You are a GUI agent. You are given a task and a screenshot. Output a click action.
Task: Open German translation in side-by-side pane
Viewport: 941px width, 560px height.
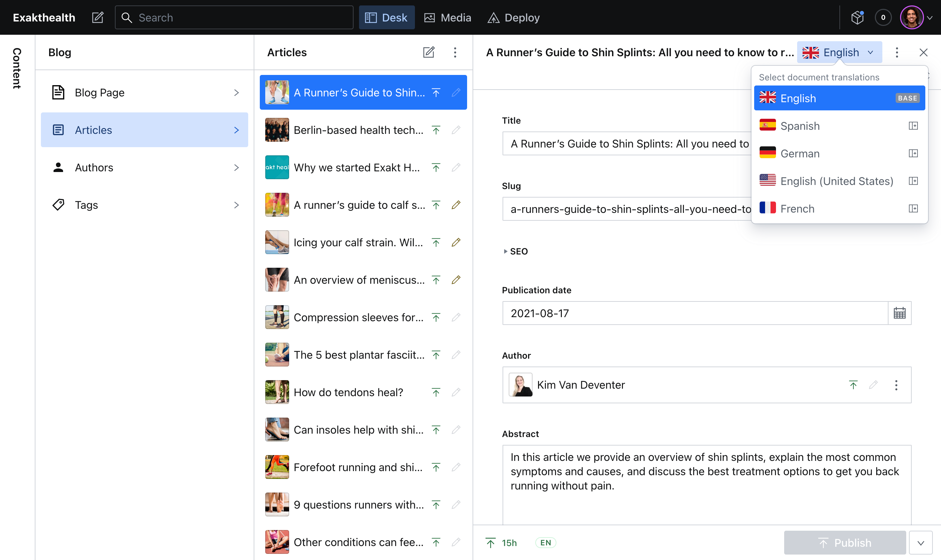(x=913, y=153)
